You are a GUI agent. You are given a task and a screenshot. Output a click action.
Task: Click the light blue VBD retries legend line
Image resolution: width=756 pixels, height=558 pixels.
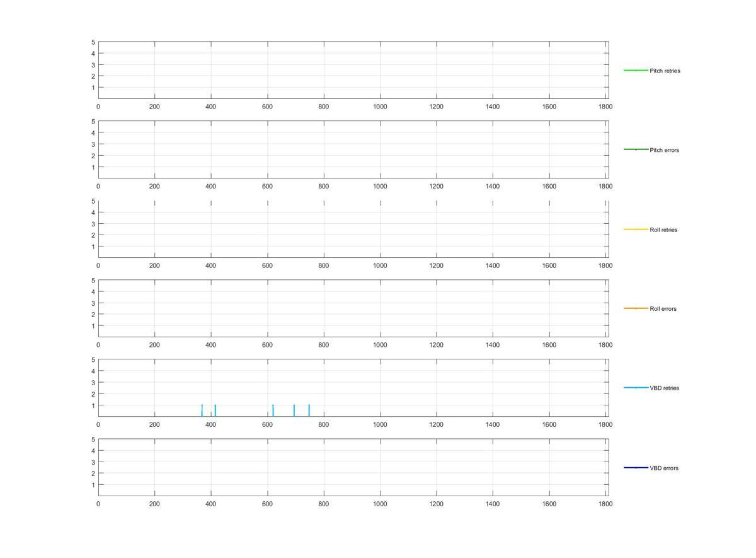636,388
